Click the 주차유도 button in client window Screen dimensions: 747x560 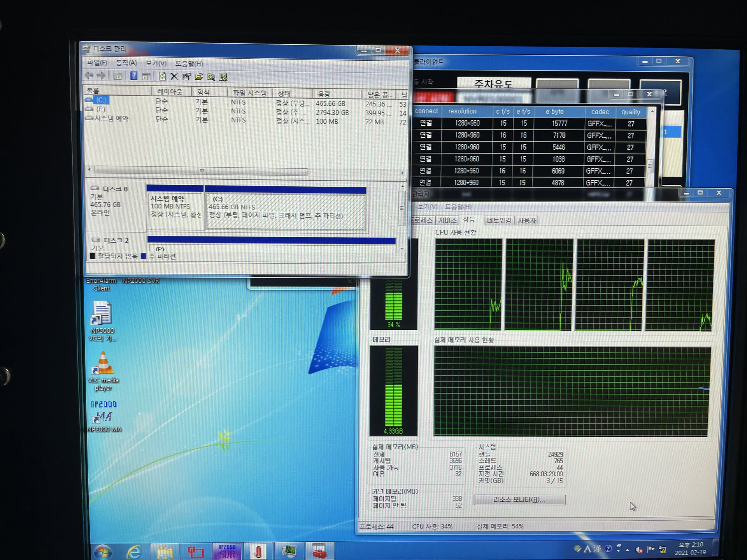[x=493, y=83]
